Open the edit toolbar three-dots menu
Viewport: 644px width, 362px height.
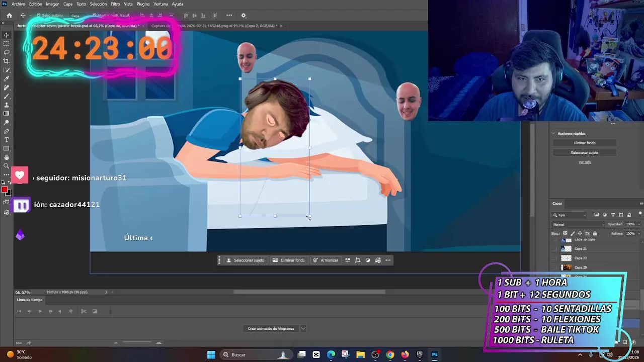click(x=7, y=174)
